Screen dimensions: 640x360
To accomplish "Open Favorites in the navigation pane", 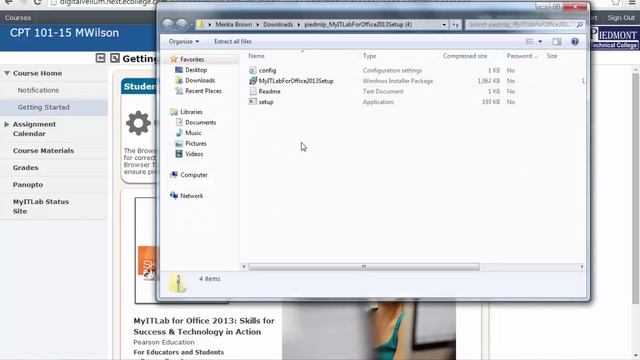I will point(192,60).
